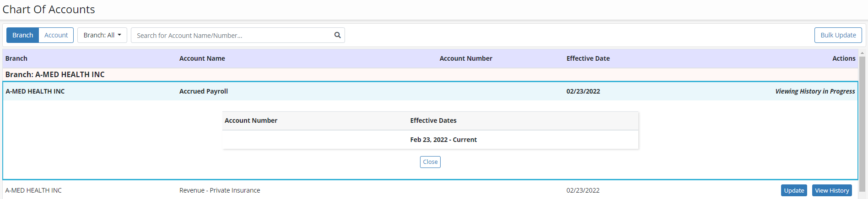Open View History for Revenue - Private Insurance
868x199 pixels.
(x=831, y=190)
